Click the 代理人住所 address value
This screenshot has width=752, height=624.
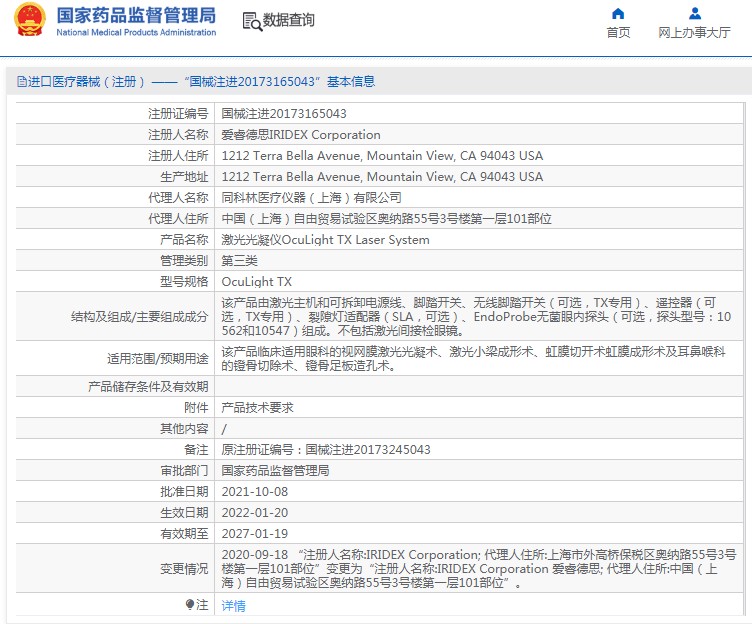pyautogui.click(x=387, y=219)
